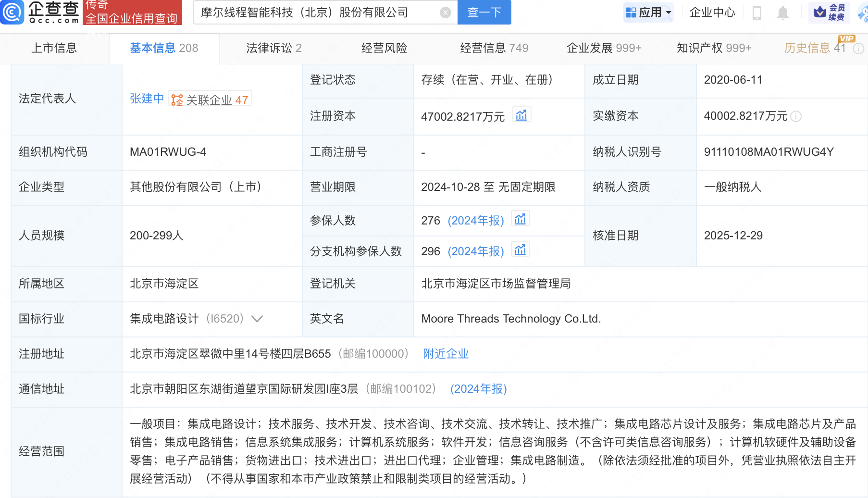Switch to the 法律诉讼 tab

pos(273,48)
